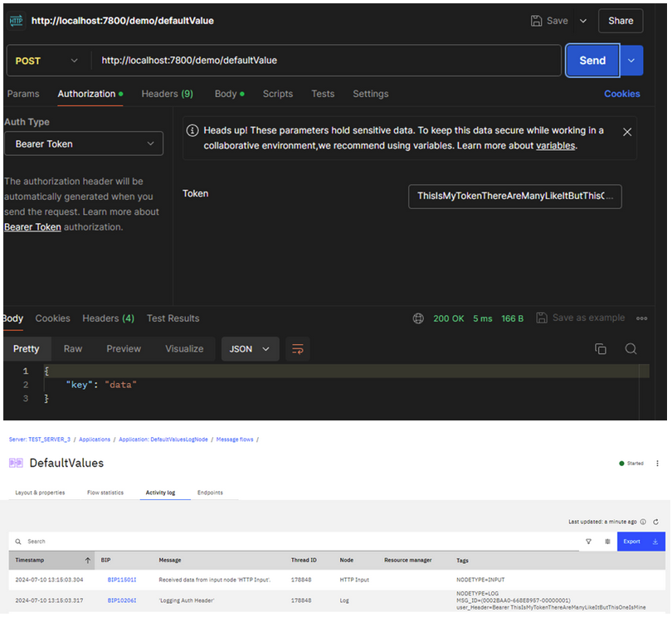Image resolution: width=672 pixels, height=617 pixels.
Task: Open the Applications breadcrumb link
Action: click(x=95, y=440)
